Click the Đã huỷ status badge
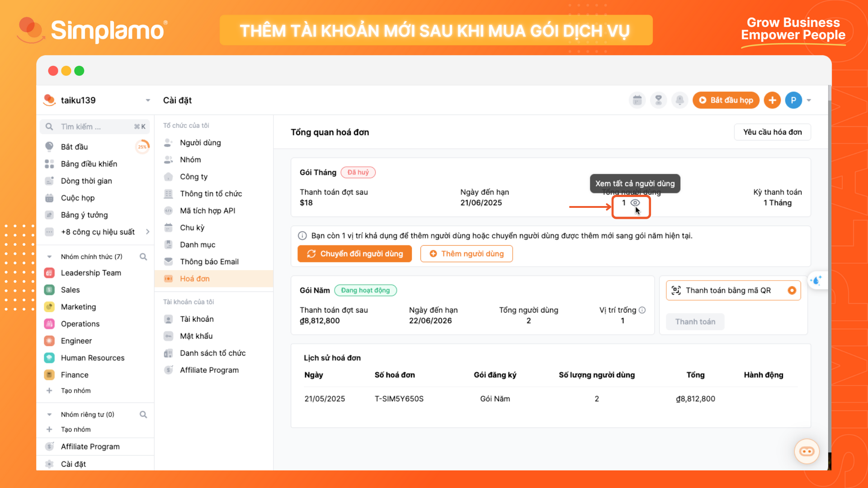Image resolution: width=868 pixels, height=488 pixels. coord(358,172)
